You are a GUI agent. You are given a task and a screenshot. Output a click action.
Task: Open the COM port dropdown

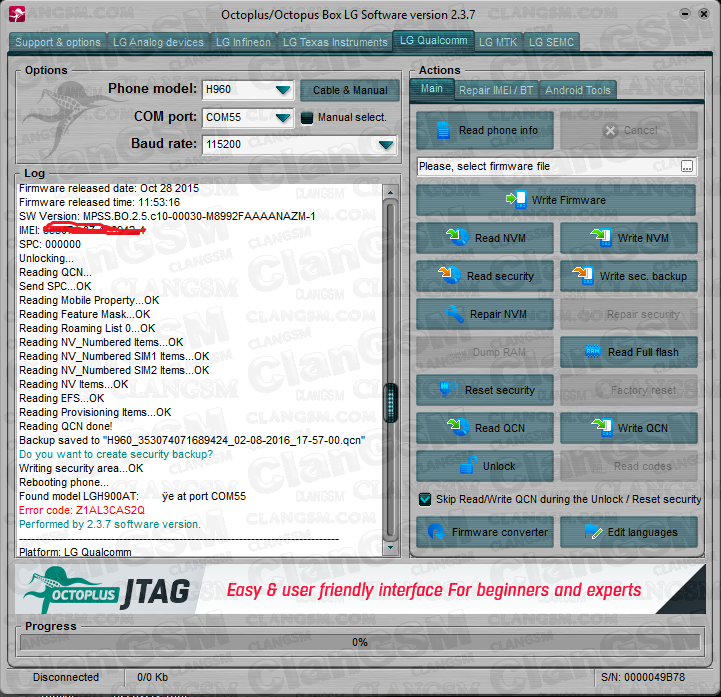(284, 118)
